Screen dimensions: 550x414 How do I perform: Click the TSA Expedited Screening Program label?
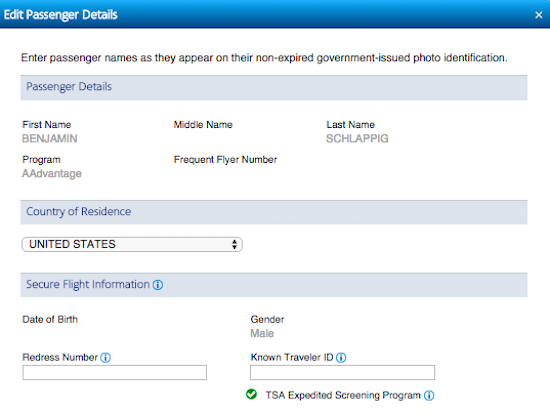click(343, 395)
